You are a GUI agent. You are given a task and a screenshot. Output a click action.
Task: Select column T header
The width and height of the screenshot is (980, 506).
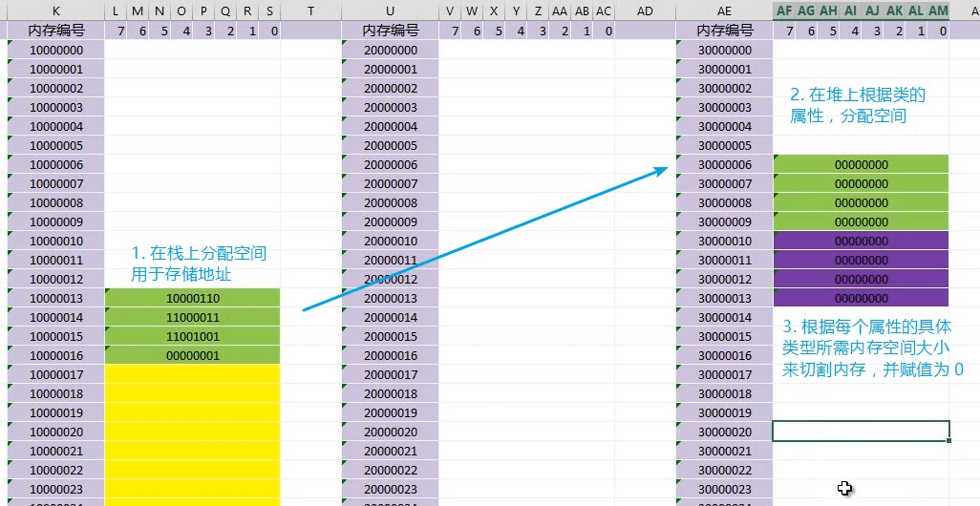(310, 11)
